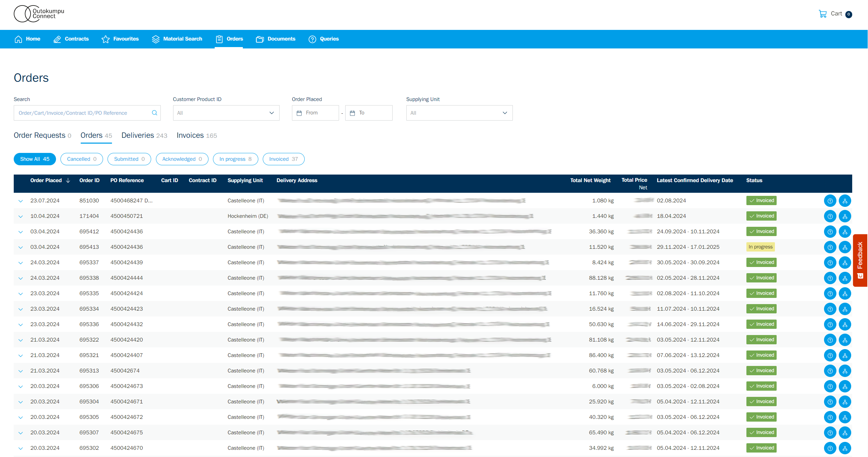Viewport: 868px width, 457px height.
Task: Click the share/tree icon for order 695302
Action: pos(845,448)
